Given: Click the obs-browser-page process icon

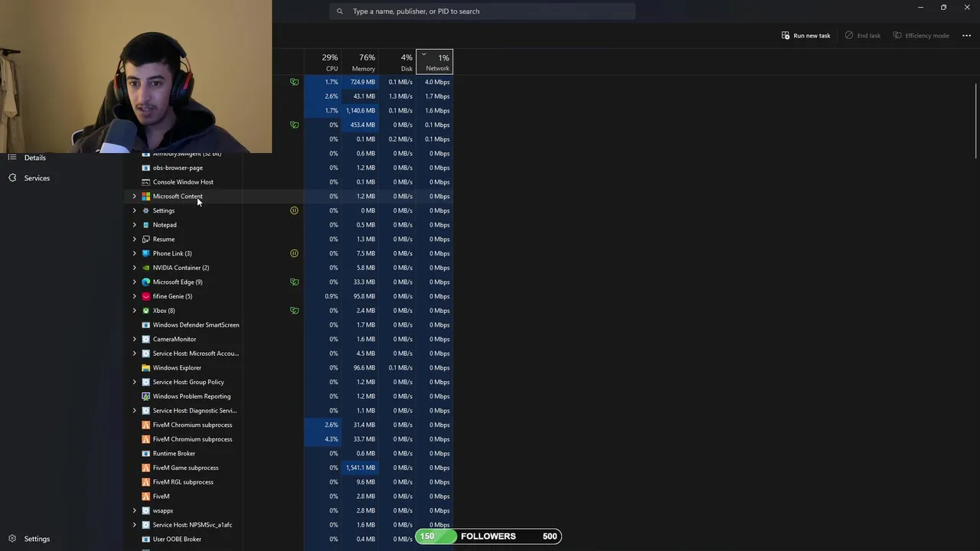Looking at the screenshot, I should (x=145, y=168).
